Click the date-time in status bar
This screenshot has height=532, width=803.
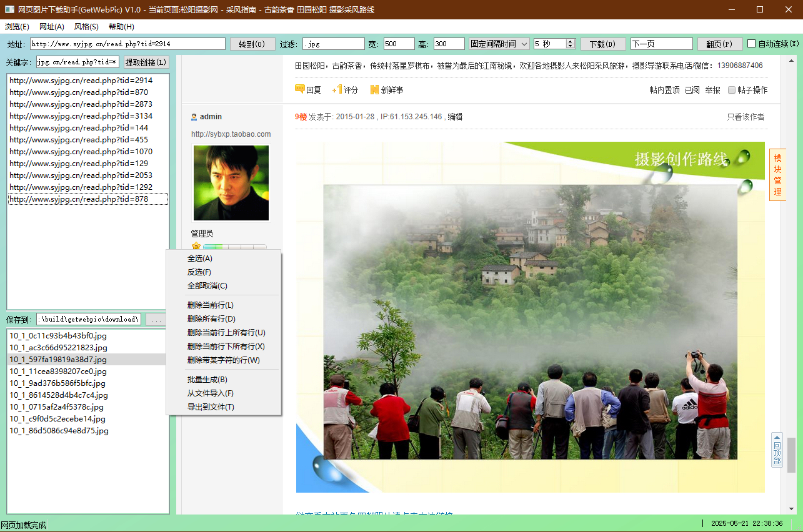point(747,524)
